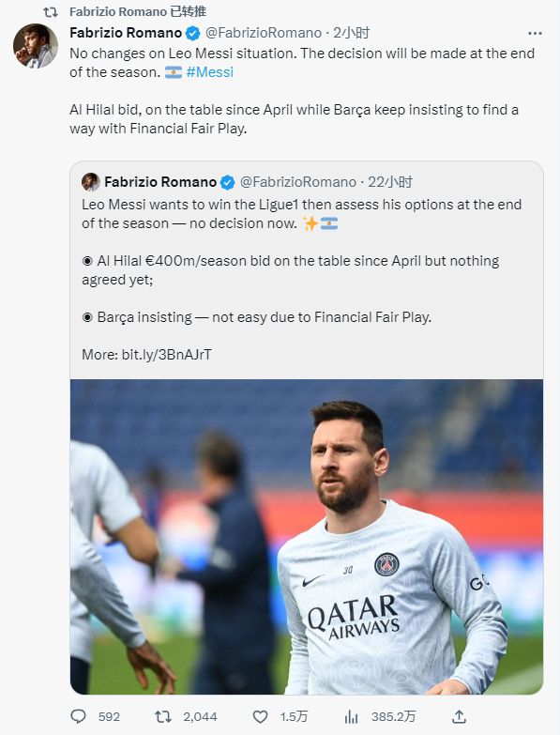Screen dimensions: 560x735
Task: Like the tweet with heart icon
Action: 260,716
